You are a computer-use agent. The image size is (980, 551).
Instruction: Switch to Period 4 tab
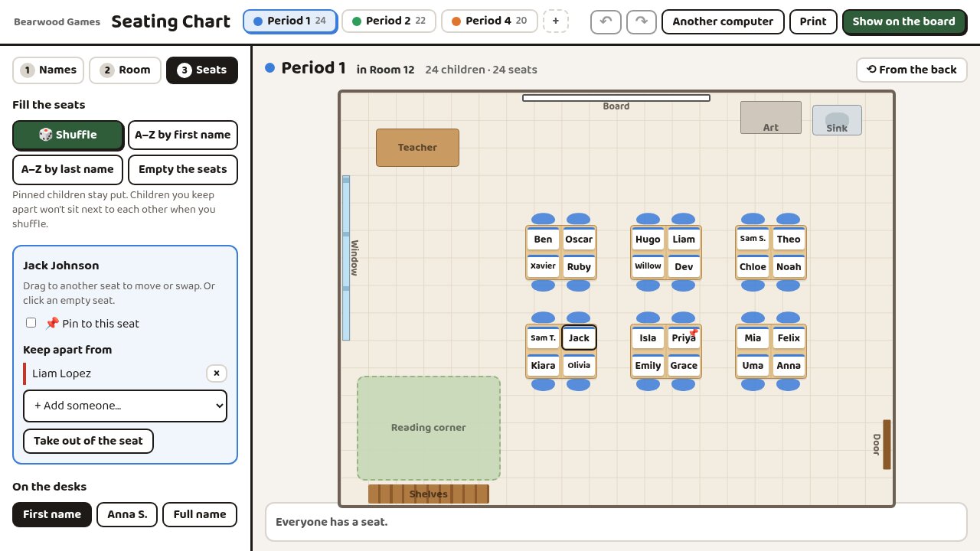coord(488,21)
